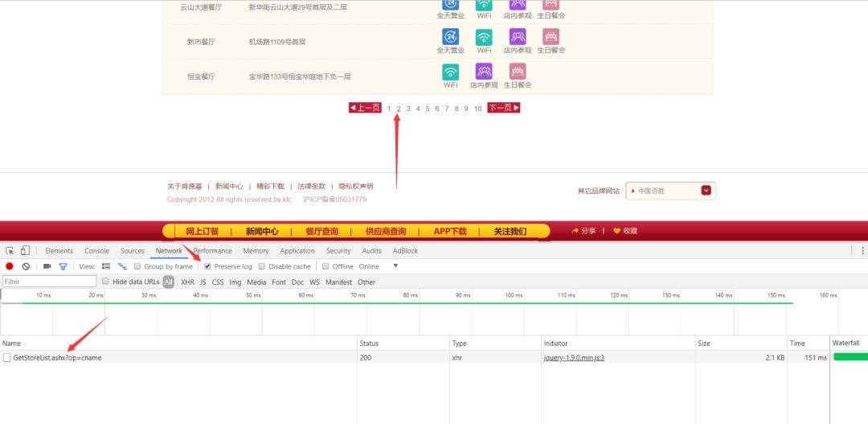868x424 pixels.
Task: Open the Memory tab
Action: tap(256, 250)
